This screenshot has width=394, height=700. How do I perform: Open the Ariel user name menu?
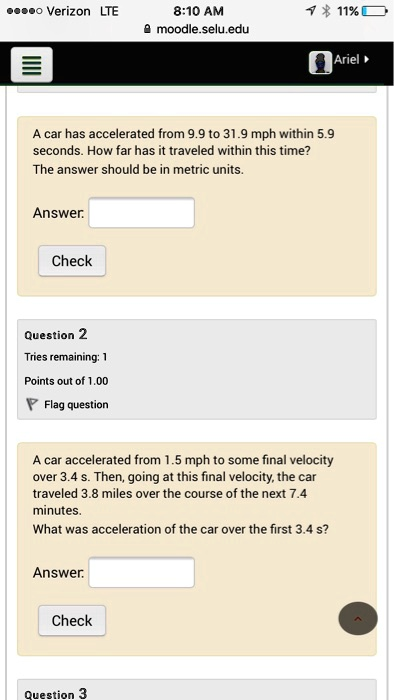(347, 59)
